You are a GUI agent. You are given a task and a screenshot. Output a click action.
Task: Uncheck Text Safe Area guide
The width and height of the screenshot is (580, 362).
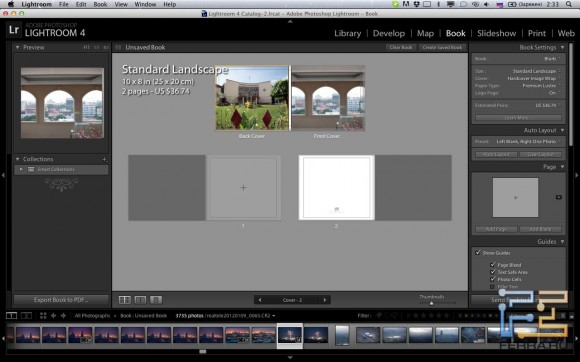[x=492, y=272]
